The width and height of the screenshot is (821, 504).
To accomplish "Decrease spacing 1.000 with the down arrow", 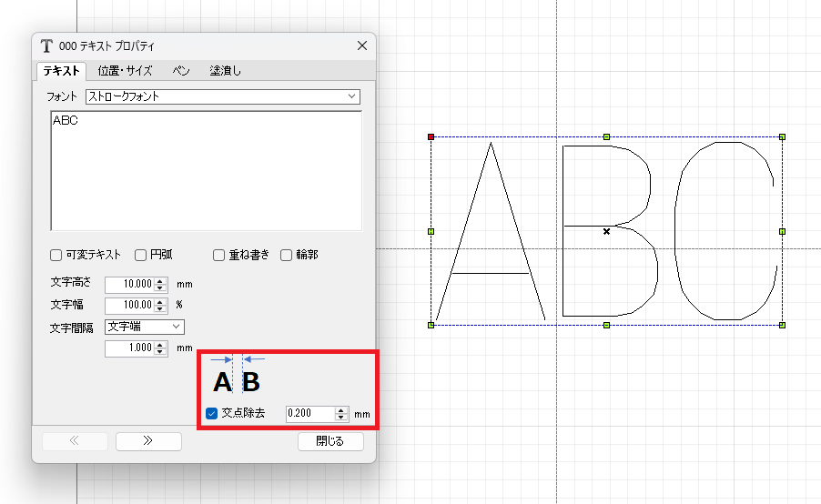I will 161,352.
